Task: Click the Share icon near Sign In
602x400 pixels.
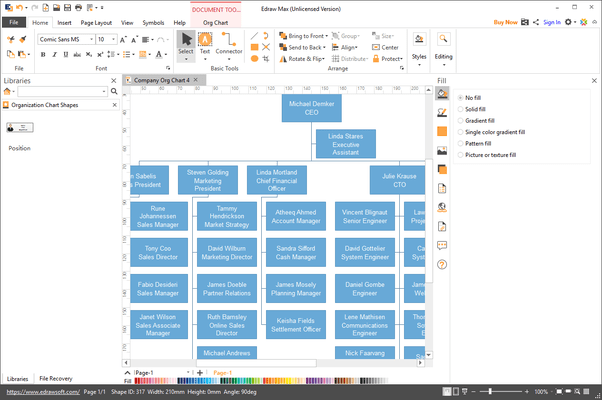Action: coord(536,22)
